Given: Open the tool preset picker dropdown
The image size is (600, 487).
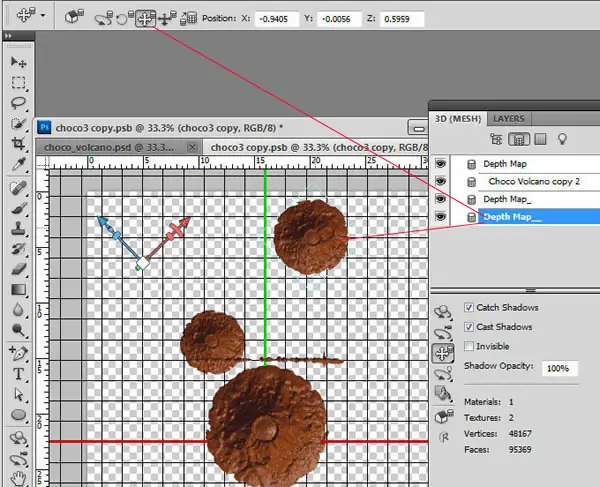Looking at the screenshot, I should pos(43,16).
